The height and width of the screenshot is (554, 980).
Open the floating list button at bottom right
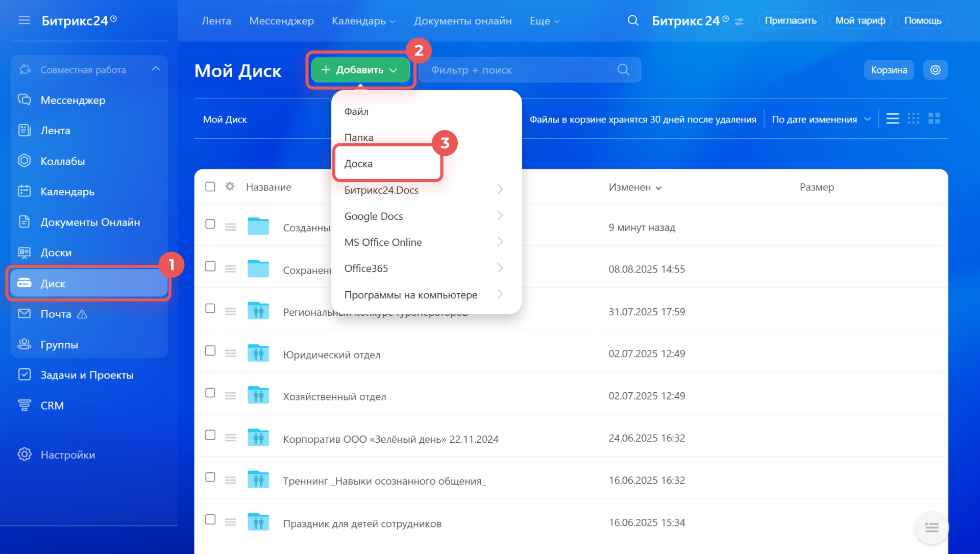click(932, 527)
